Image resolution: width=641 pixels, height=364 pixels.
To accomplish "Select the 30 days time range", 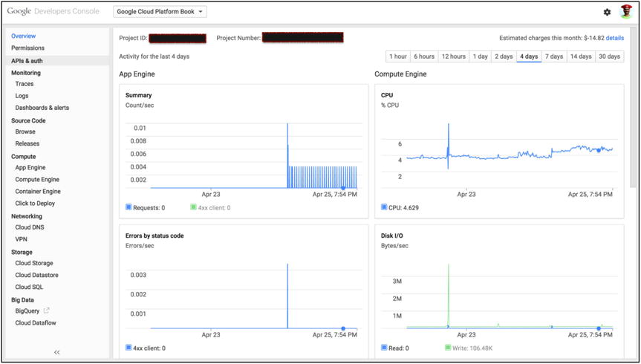I will pyautogui.click(x=610, y=56).
